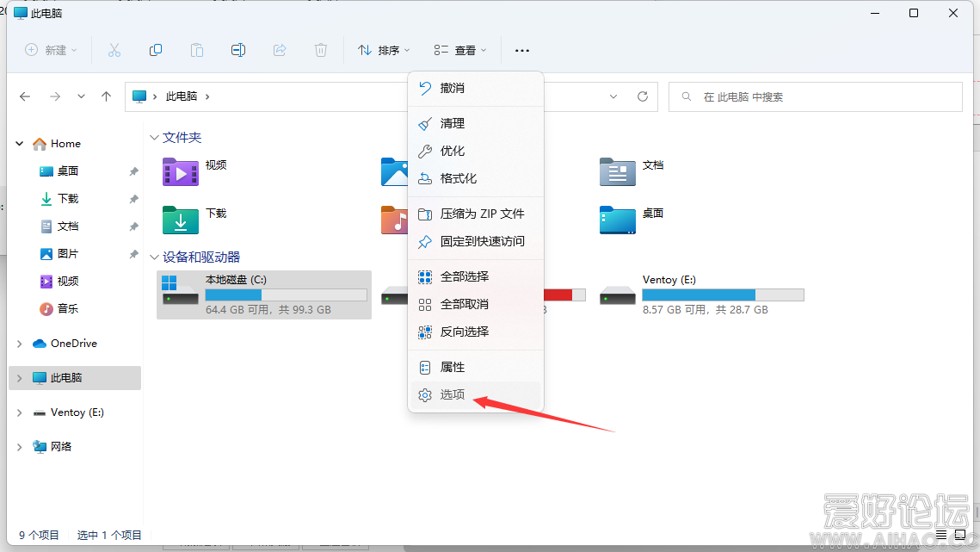Click the Share icon in the toolbar
This screenshot has width=980, height=552.
(x=280, y=50)
